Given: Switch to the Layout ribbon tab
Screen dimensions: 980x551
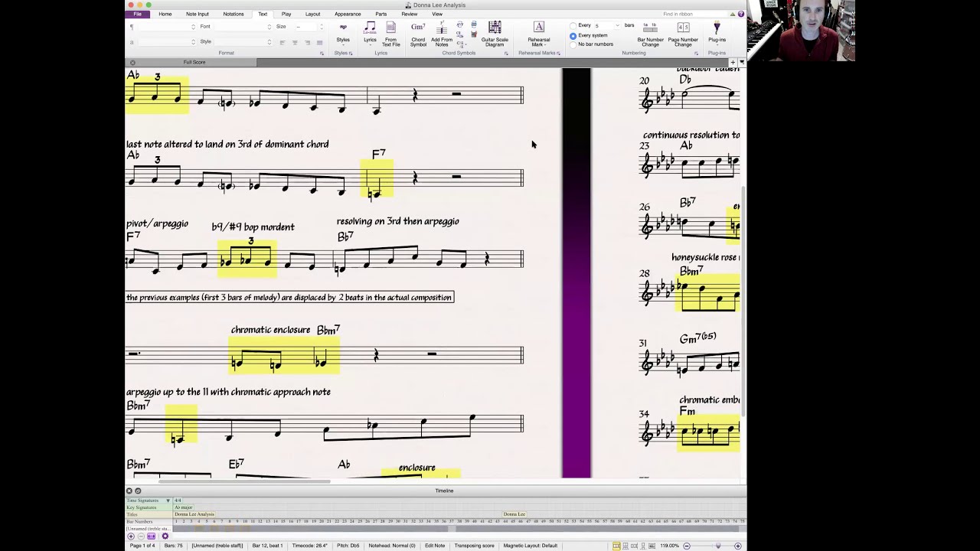Looking at the screenshot, I should [x=313, y=14].
